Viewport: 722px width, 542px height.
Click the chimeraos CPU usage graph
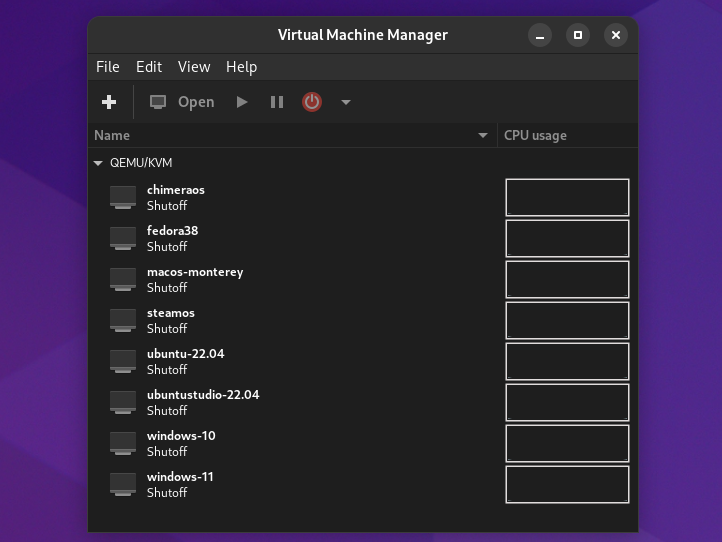(567, 198)
